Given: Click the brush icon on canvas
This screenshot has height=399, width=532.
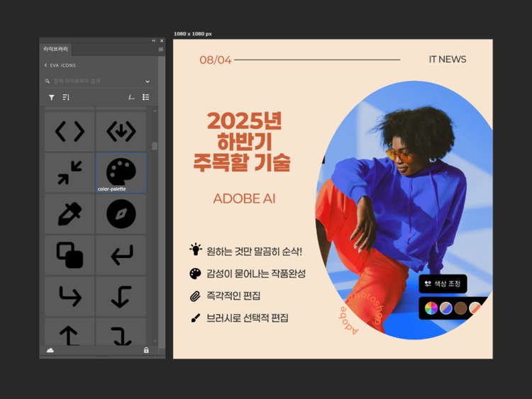Looking at the screenshot, I should (x=196, y=318).
